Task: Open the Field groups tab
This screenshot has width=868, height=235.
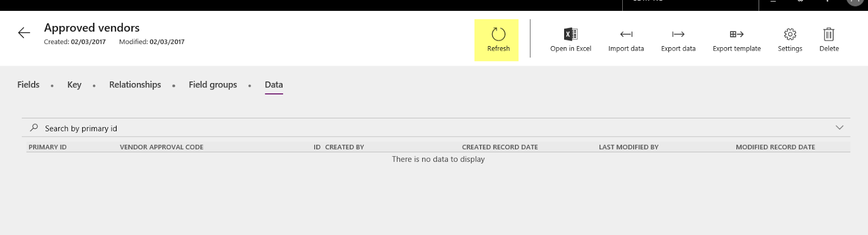Action: (213, 85)
